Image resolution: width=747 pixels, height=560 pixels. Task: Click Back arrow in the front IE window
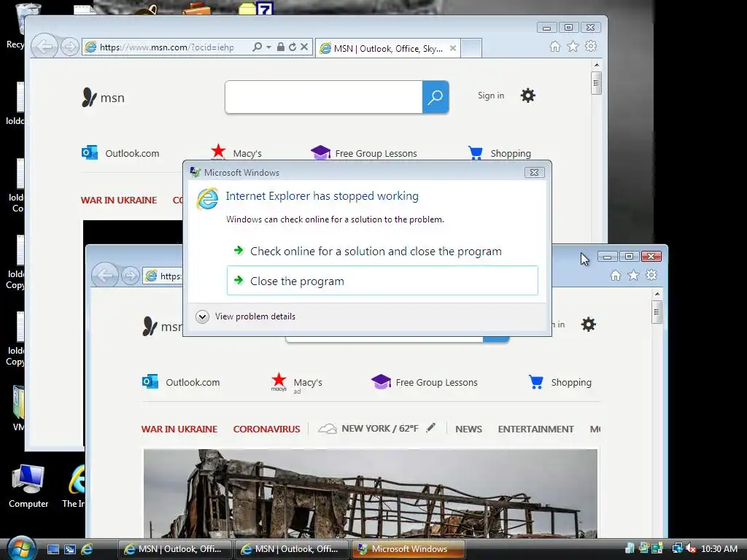(105, 275)
